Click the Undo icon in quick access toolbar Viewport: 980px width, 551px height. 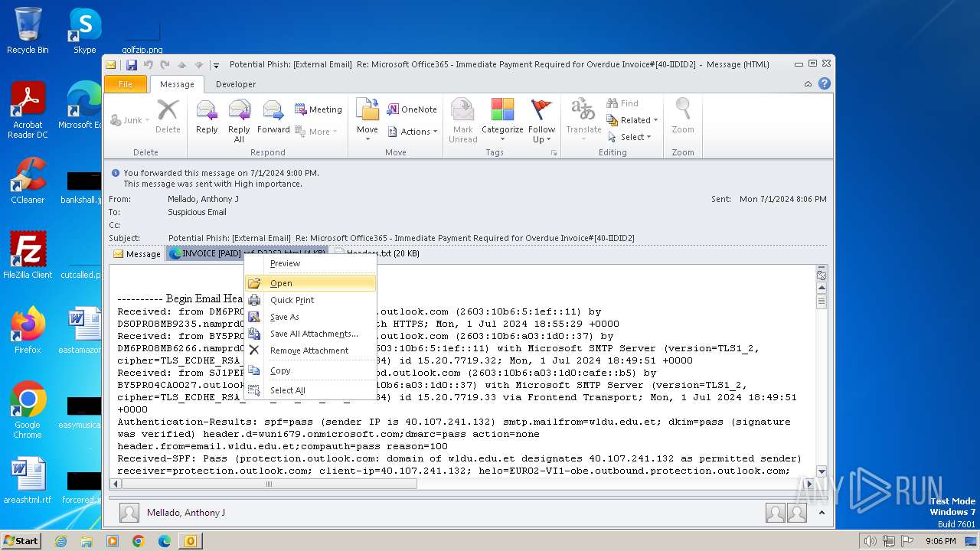[149, 65]
